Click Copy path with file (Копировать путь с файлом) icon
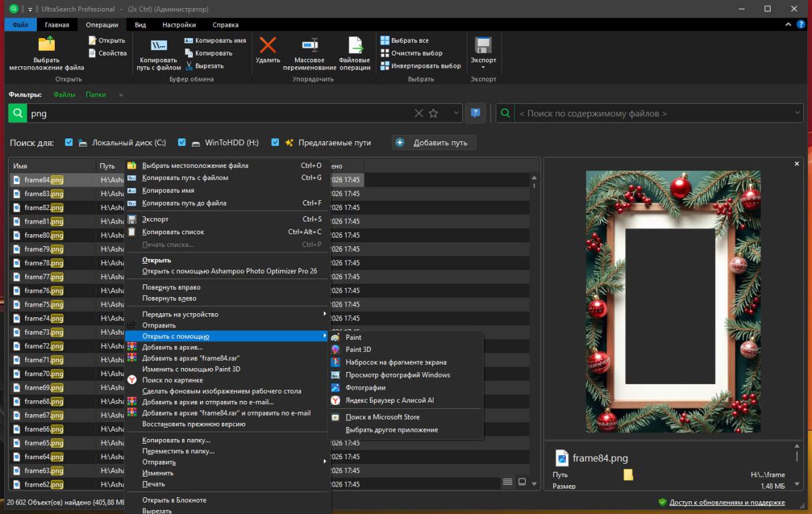Image resolution: width=812 pixels, height=514 pixels. [159, 46]
